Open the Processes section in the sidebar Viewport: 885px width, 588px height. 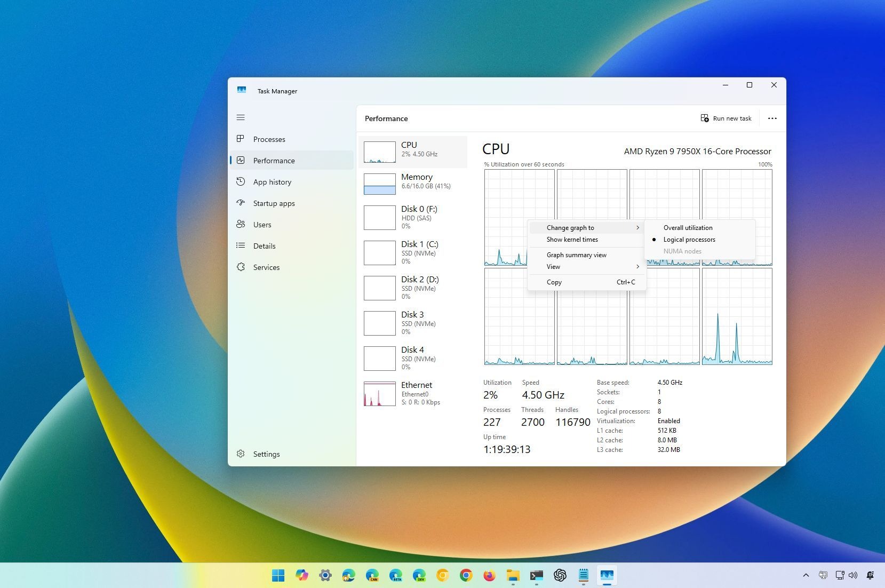269,139
